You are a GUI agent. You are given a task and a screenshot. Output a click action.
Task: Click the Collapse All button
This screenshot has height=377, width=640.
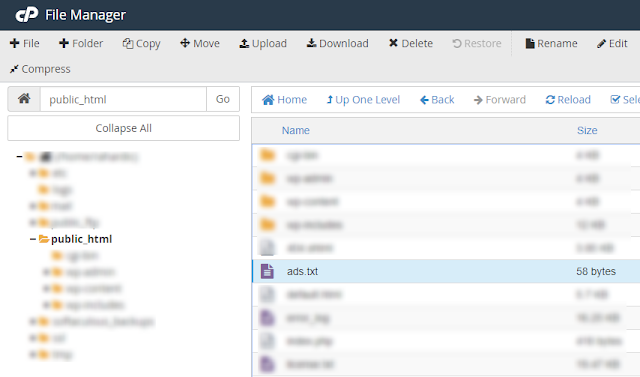pyautogui.click(x=123, y=128)
